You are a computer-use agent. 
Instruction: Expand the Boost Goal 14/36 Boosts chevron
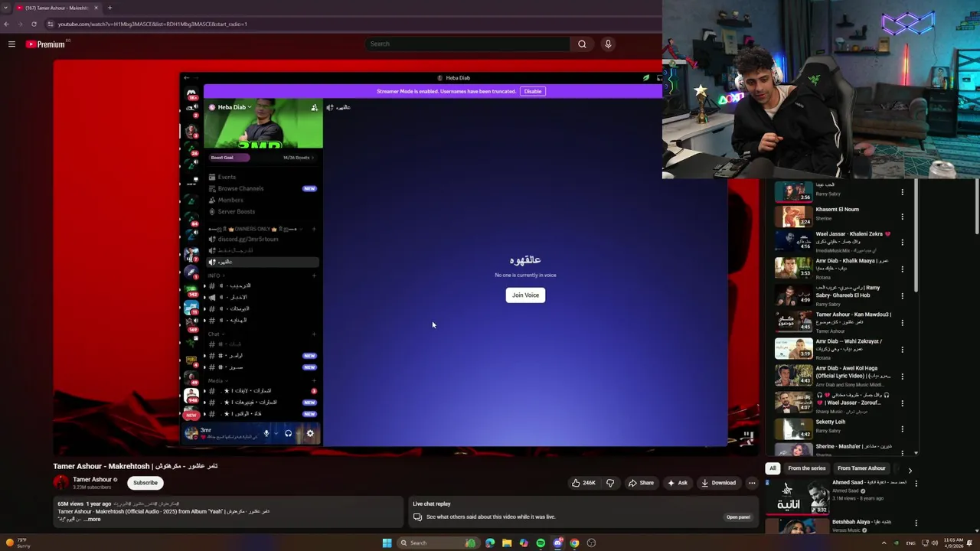[312, 158]
